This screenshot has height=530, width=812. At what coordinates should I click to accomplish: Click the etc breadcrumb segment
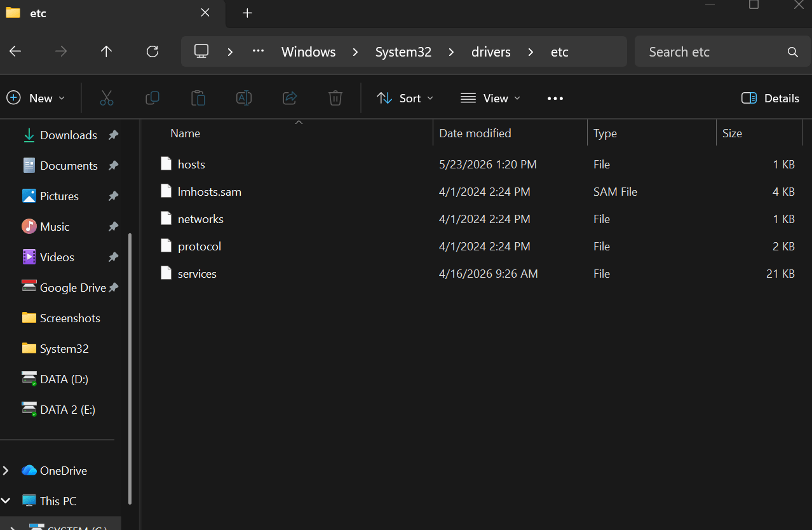point(560,52)
